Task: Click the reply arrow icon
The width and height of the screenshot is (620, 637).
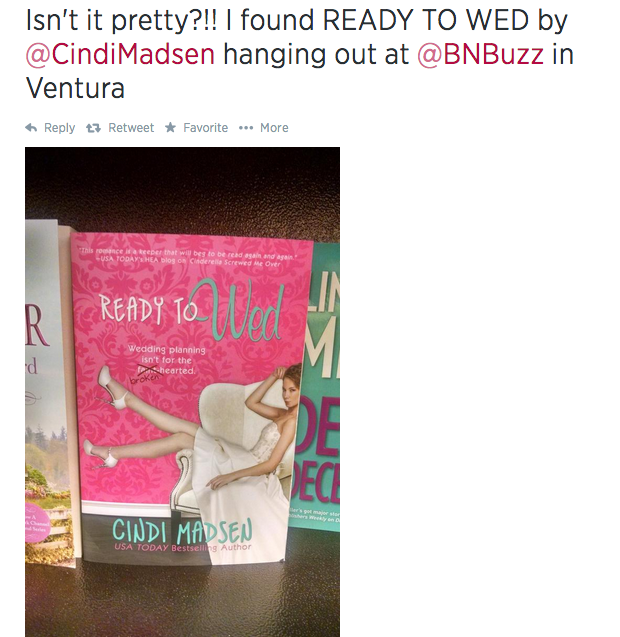Action: (31, 128)
